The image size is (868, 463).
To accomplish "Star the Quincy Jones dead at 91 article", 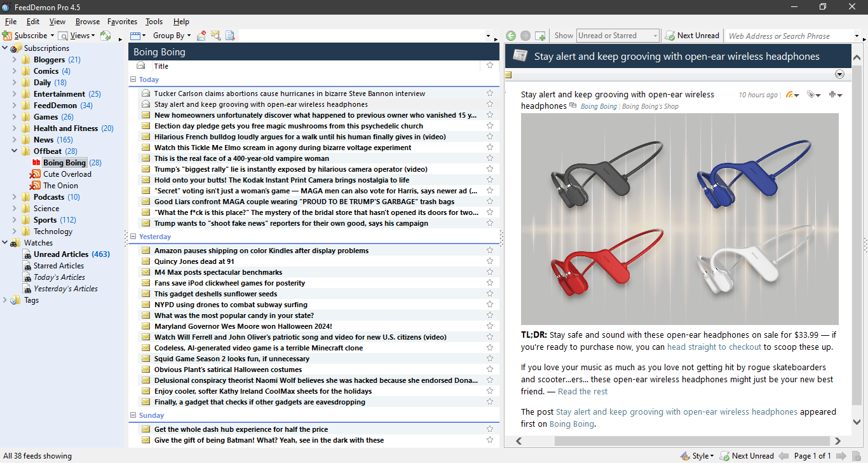I will (x=489, y=261).
